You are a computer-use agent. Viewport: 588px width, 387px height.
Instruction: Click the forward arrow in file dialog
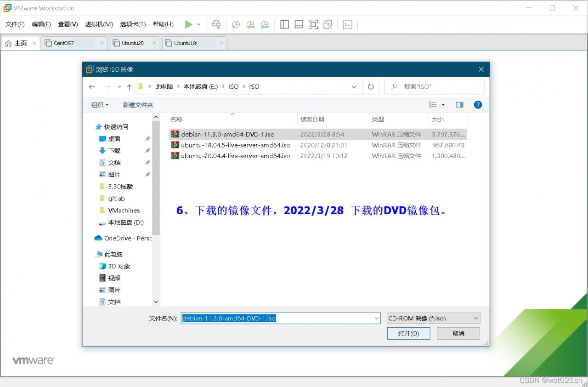[x=107, y=86]
